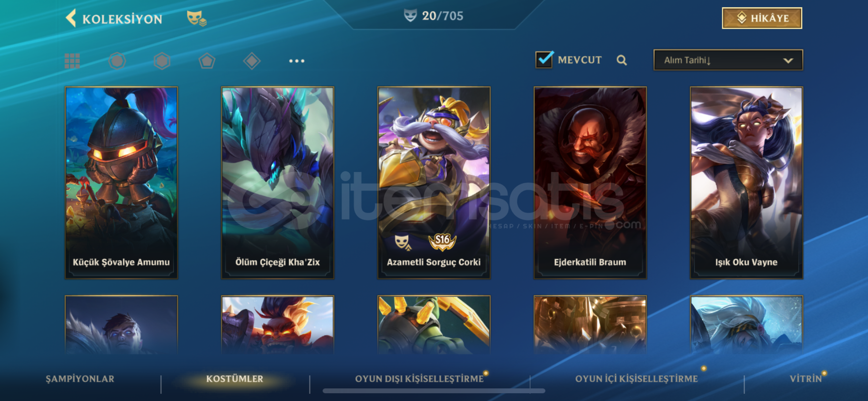868x401 pixels.
Task: Open the masks and coins icon
Action: pyautogui.click(x=197, y=18)
